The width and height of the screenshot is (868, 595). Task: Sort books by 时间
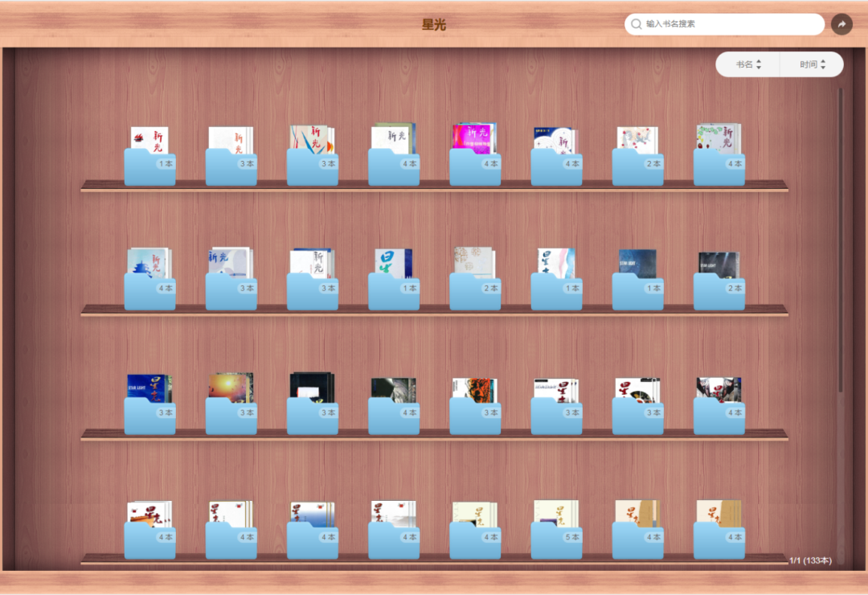(808, 64)
